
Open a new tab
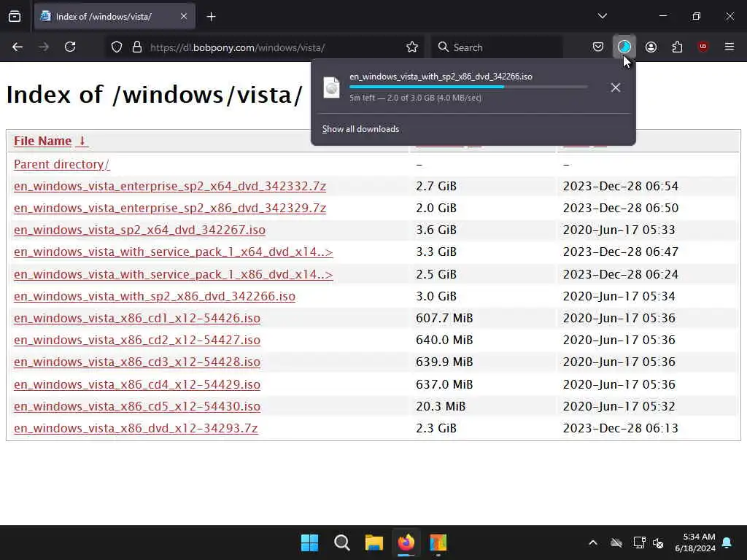pyautogui.click(x=211, y=17)
